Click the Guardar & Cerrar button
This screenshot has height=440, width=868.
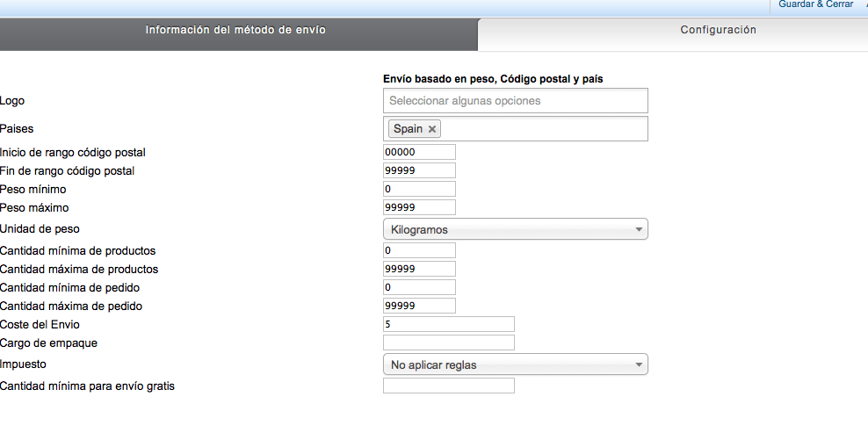[x=815, y=4]
